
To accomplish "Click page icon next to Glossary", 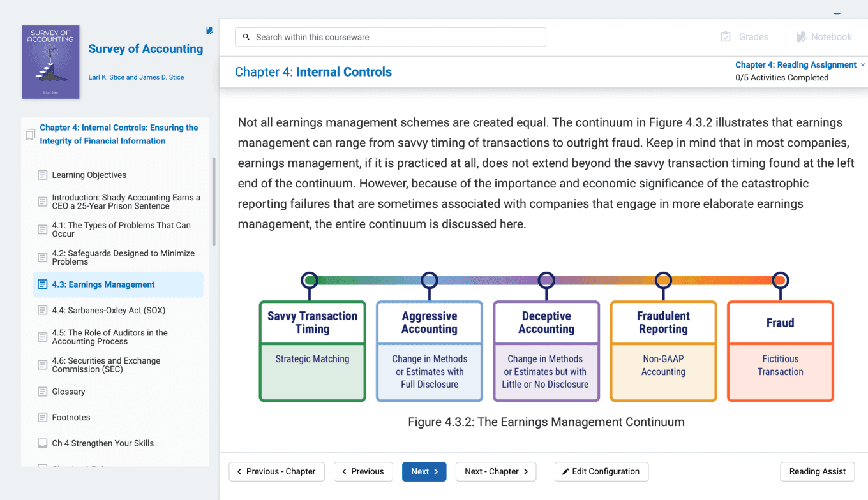I will coord(43,392).
